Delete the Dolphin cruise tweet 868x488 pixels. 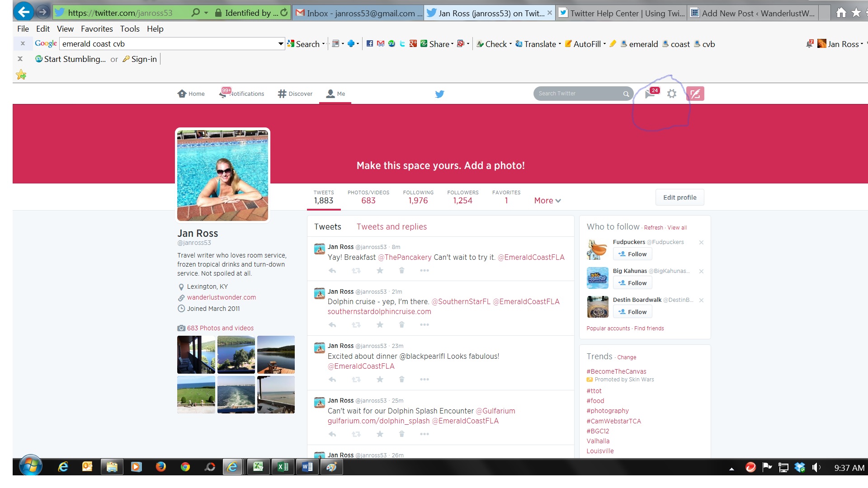point(401,324)
